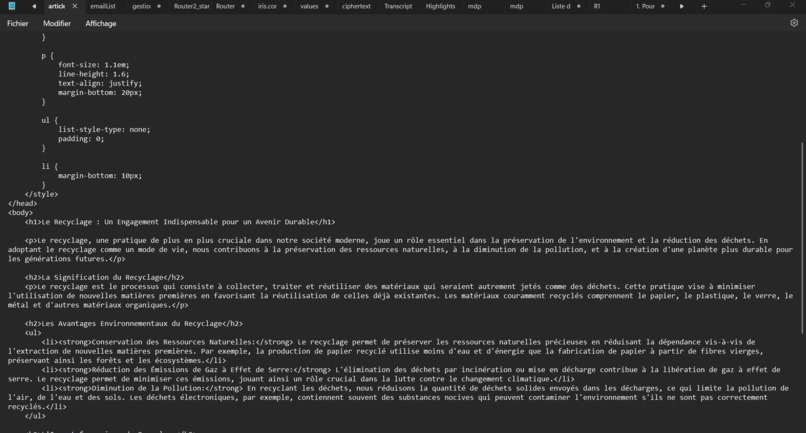Click the closing </style> tag
The image size is (806, 433).
click(41, 194)
